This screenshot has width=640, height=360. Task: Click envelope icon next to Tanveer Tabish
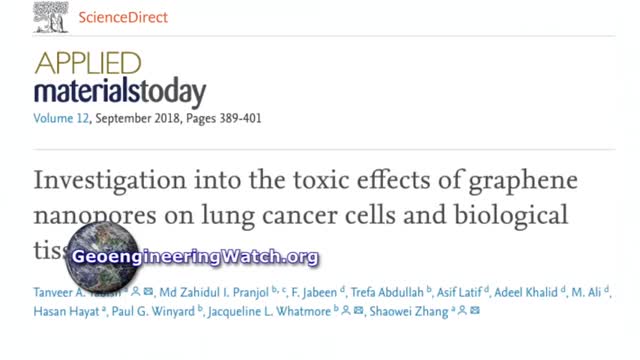coord(149,291)
